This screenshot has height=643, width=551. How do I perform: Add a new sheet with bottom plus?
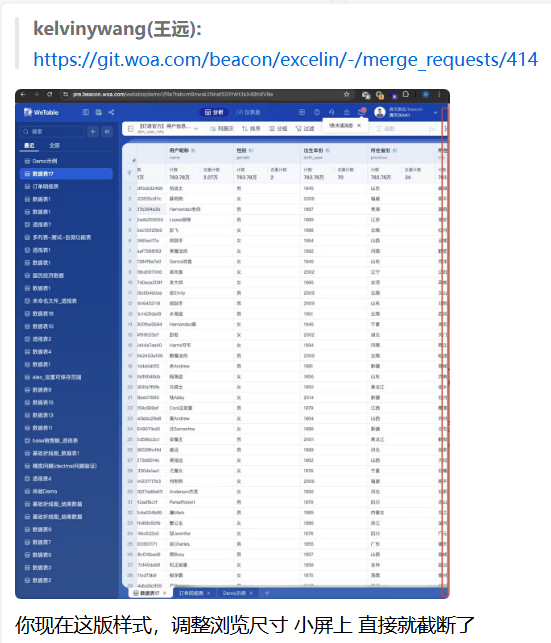point(267,593)
